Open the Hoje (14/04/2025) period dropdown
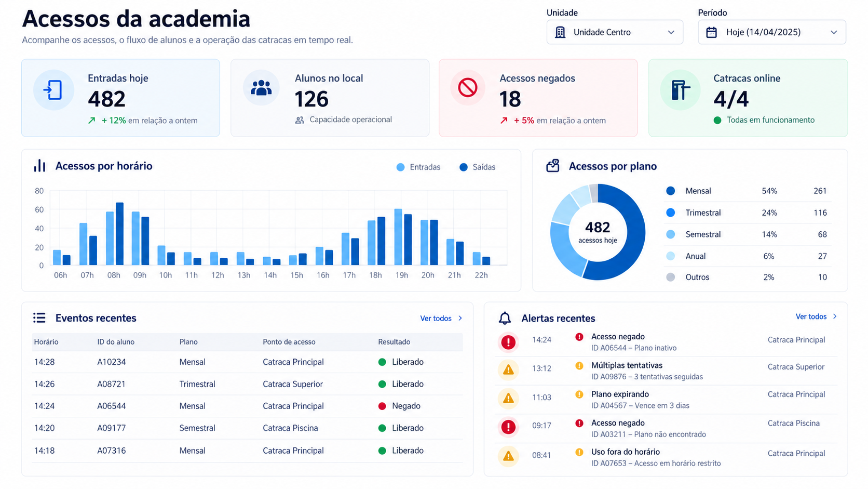 click(772, 32)
